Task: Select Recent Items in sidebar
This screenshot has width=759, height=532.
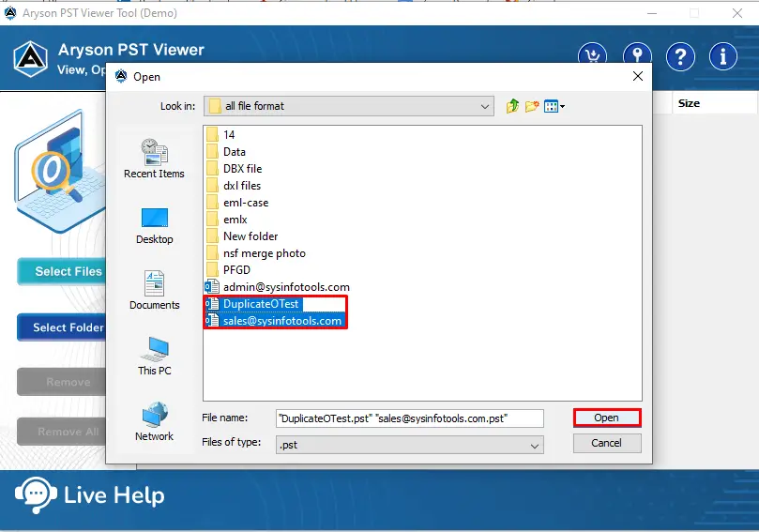Action: 154,159
